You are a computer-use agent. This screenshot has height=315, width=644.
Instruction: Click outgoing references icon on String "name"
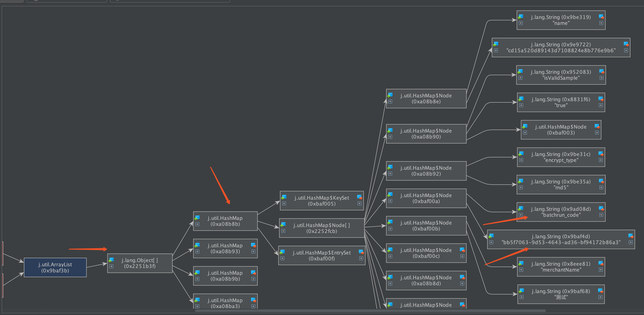coord(601,17)
